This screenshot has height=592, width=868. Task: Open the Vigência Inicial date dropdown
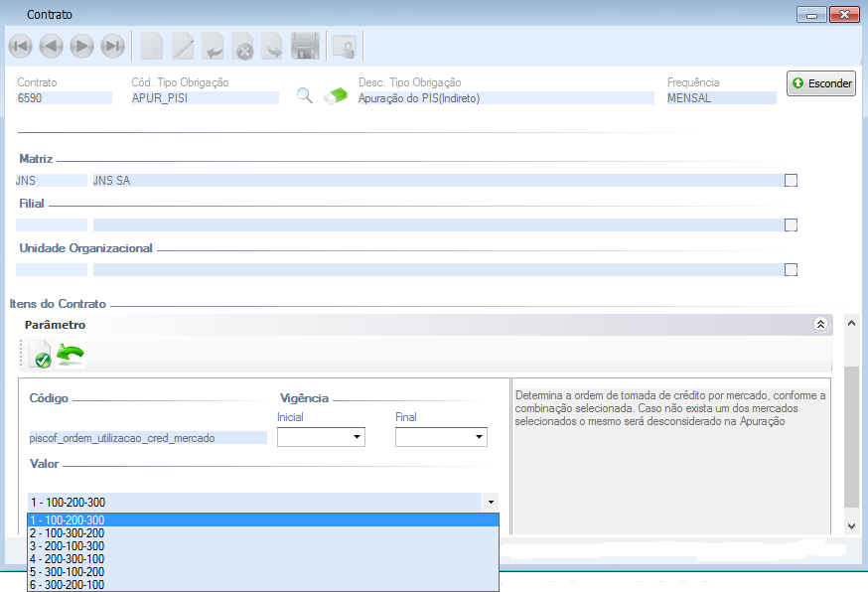pos(358,437)
